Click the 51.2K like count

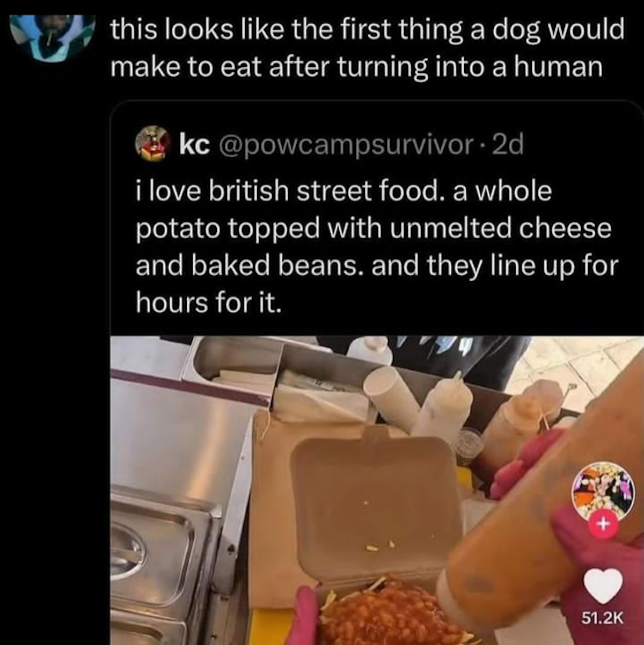pyautogui.click(x=603, y=618)
